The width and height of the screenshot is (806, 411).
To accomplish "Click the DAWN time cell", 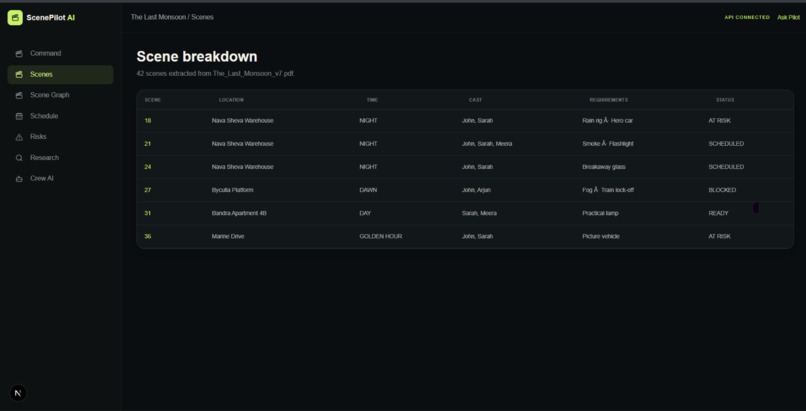I will click(368, 190).
